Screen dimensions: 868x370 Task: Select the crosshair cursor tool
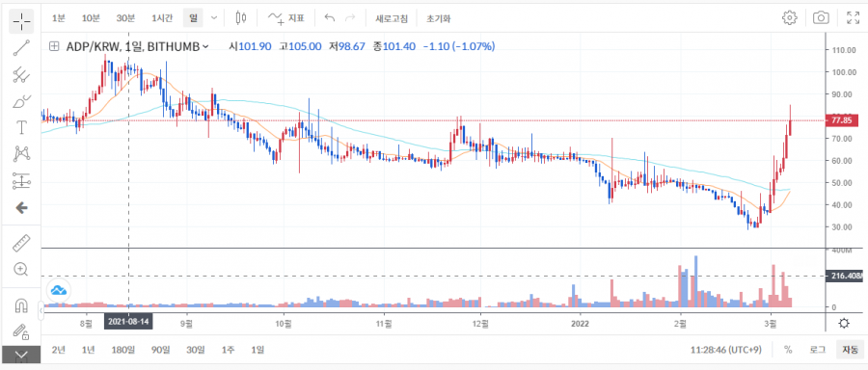(x=21, y=21)
